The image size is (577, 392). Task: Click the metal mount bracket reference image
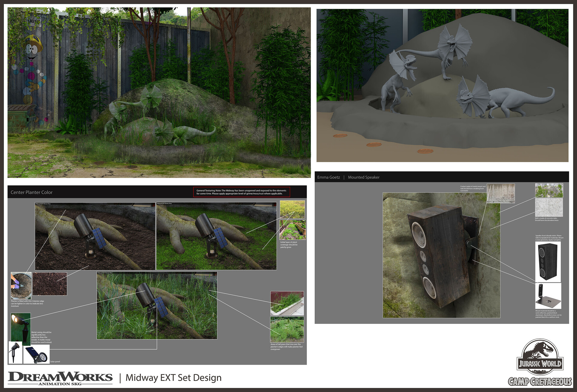pyautogui.click(x=548, y=296)
